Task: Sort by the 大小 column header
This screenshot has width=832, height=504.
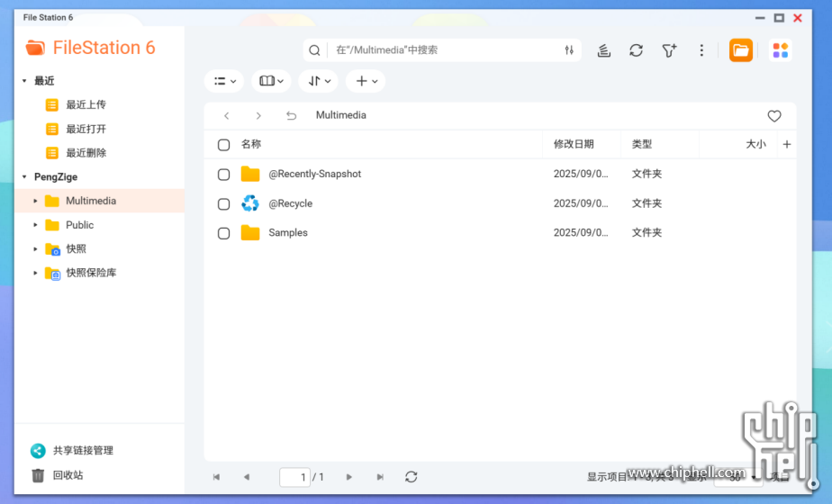Action: click(x=755, y=144)
